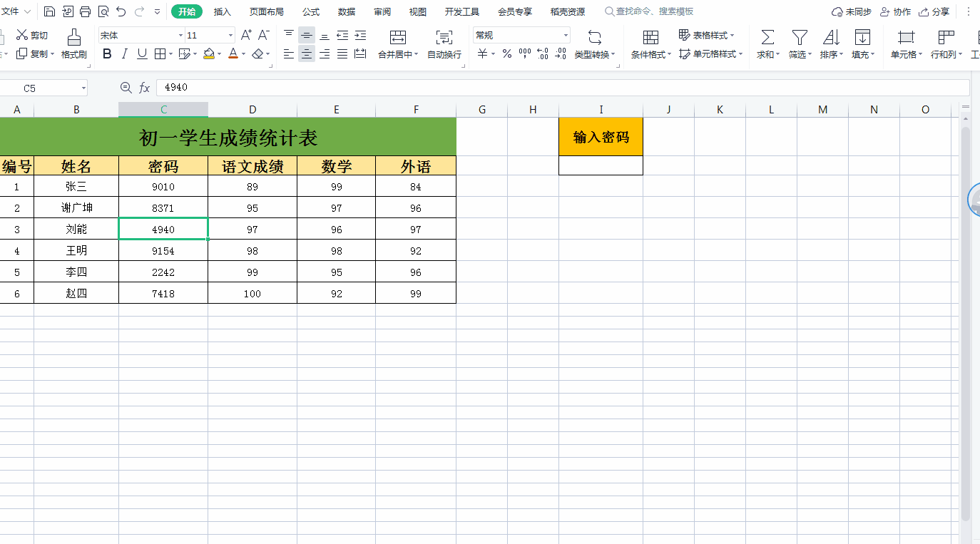
Task: Click the decrease decimal places icon
Action: [x=561, y=53]
